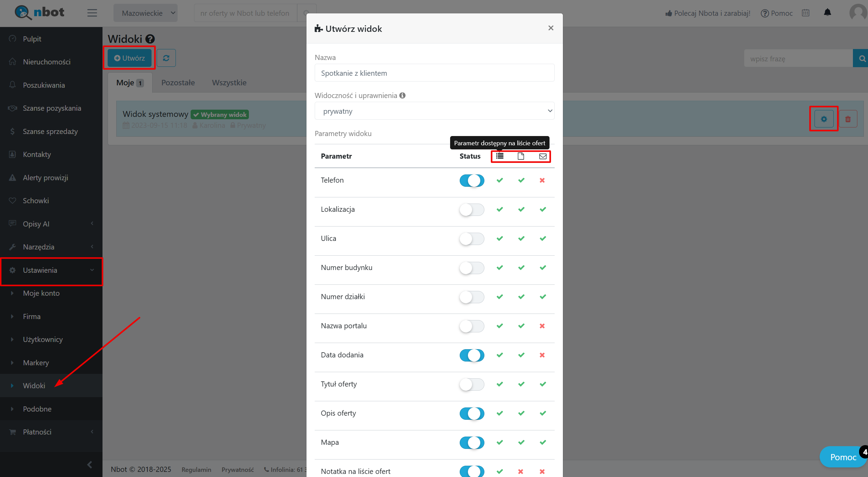Click the document column icon in header
This screenshot has height=477, width=868.
521,156
